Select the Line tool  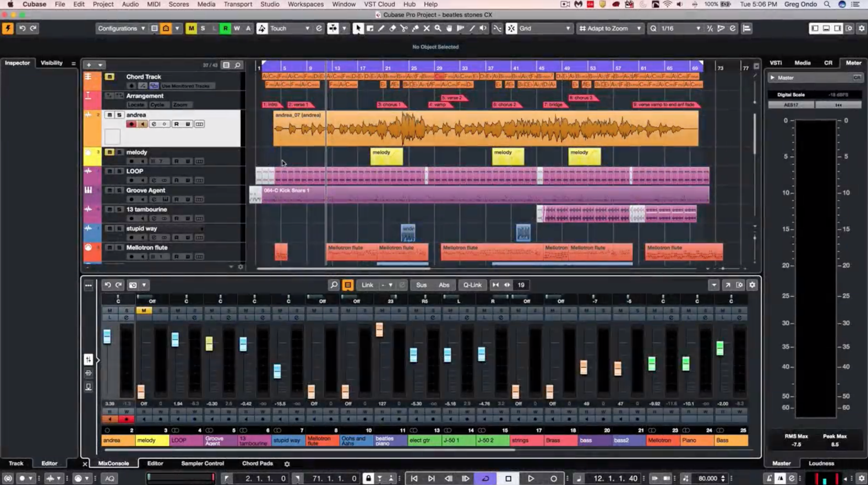472,28
